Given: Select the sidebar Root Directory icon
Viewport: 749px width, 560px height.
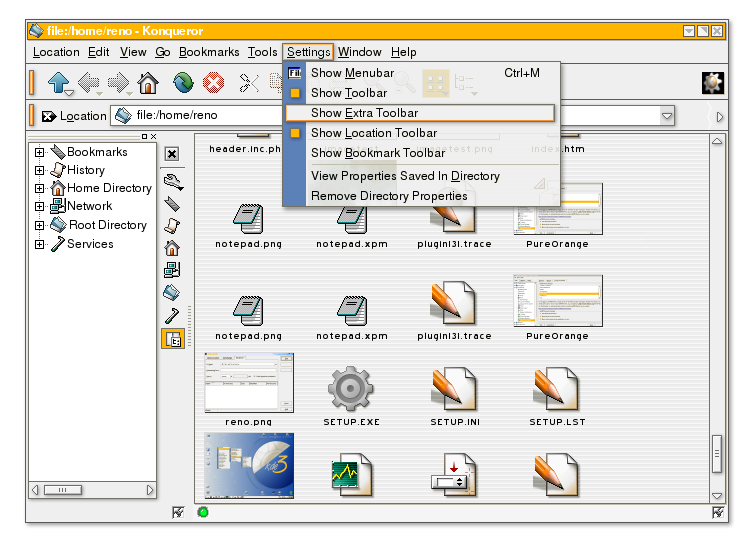Looking at the screenshot, I should tap(172, 292).
